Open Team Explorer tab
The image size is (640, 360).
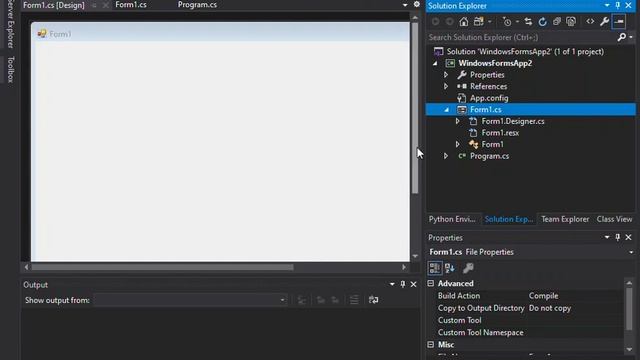[565, 219]
